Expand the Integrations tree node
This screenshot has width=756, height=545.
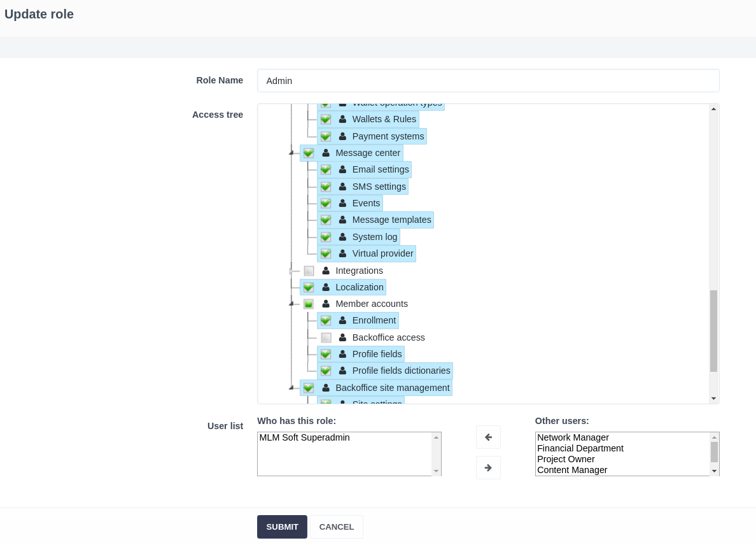[x=291, y=271]
